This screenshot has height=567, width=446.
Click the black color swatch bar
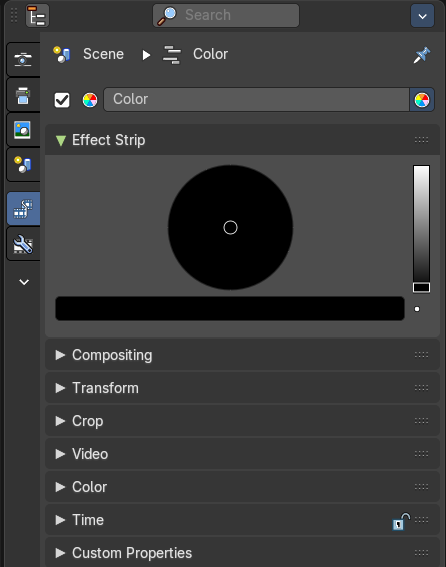coord(230,308)
